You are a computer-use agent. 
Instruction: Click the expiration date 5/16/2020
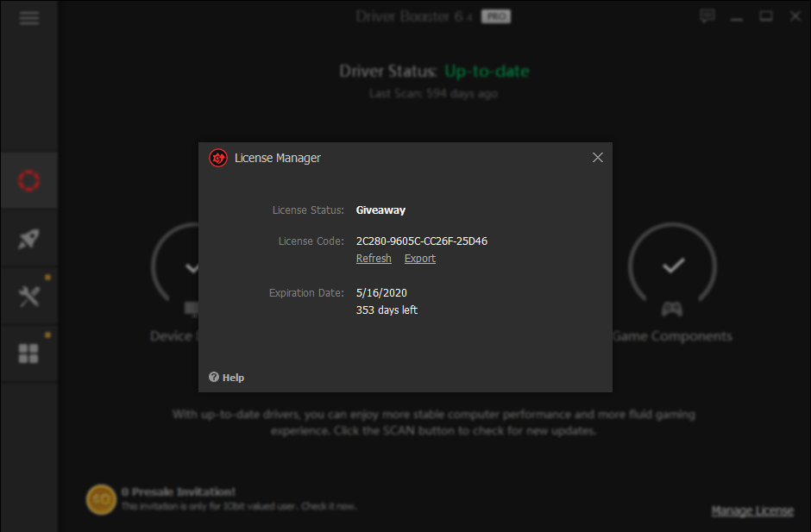(381, 293)
